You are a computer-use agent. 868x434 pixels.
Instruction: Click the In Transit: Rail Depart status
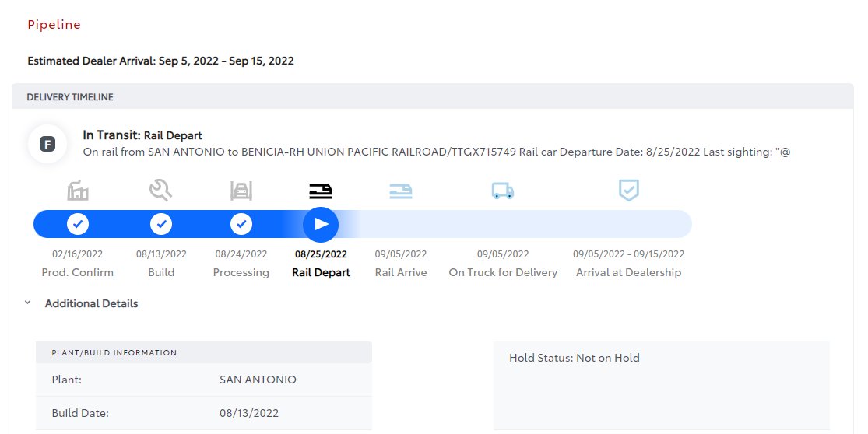[142, 135]
